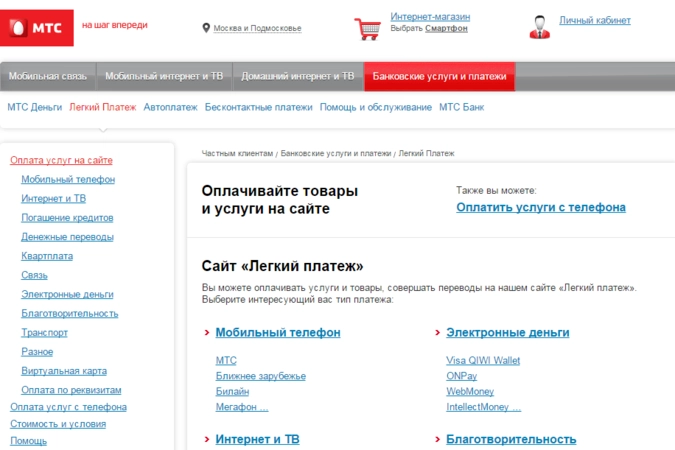675x450 pixels.
Task: Open the Автоплатеж submenu item
Action: (x=170, y=106)
